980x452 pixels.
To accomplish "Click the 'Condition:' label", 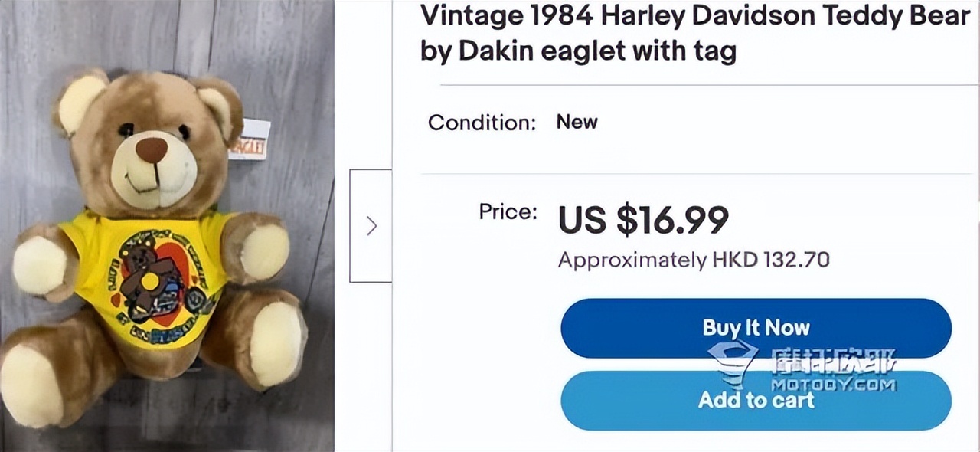I will (482, 123).
